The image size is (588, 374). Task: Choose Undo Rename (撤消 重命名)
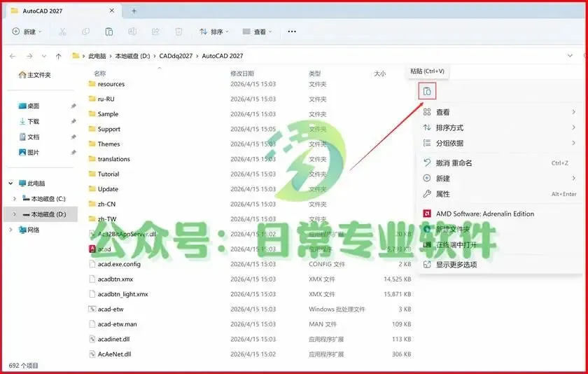(500, 162)
